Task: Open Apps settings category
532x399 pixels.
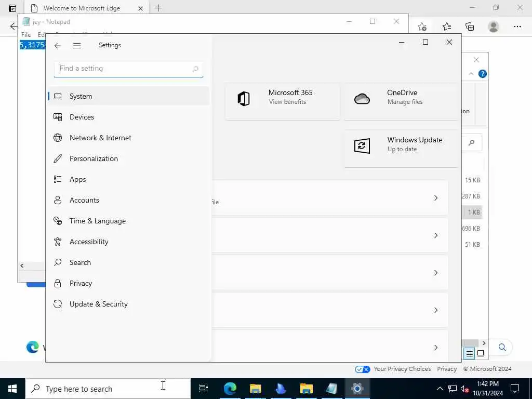Action: point(129,179)
